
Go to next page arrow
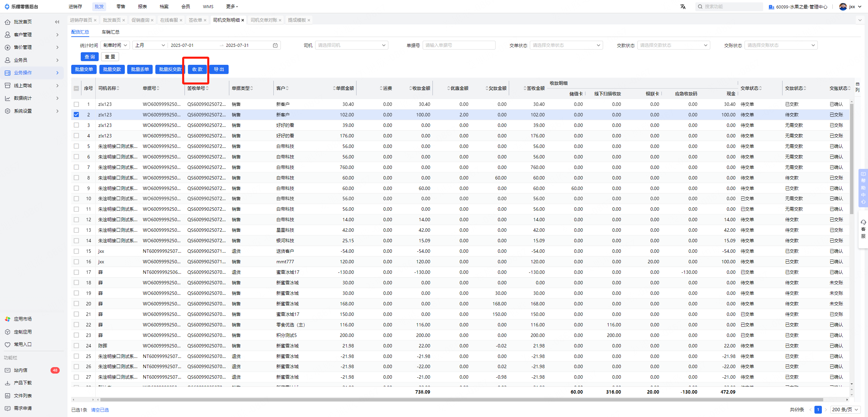pyautogui.click(x=826, y=410)
